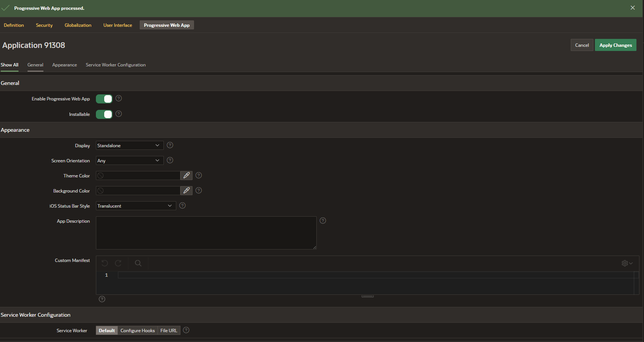Open Theme Color help icon
Image resolution: width=644 pixels, height=342 pixels.
(199, 176)
